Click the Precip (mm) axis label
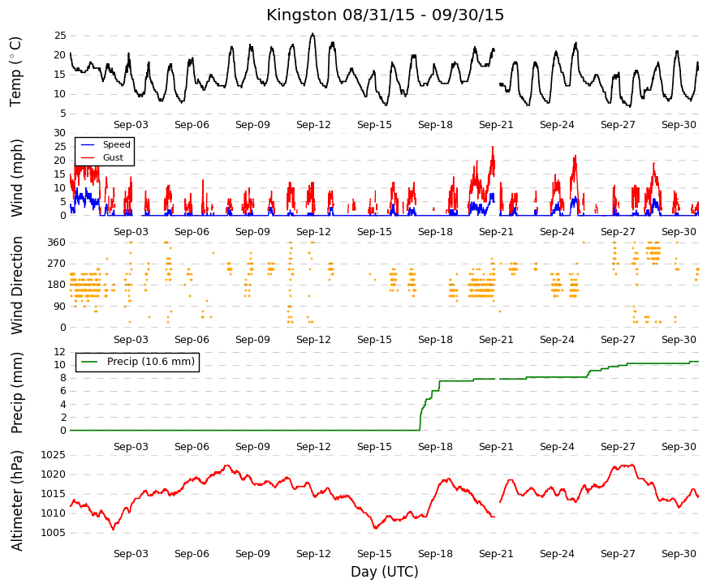 16,393
